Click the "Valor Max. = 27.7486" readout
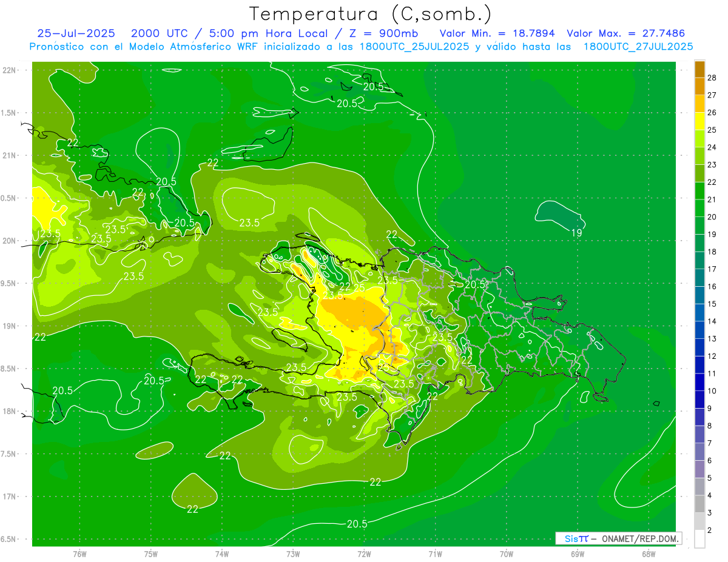The height and width of the screenshot is (562, 728). pos(625,33)
